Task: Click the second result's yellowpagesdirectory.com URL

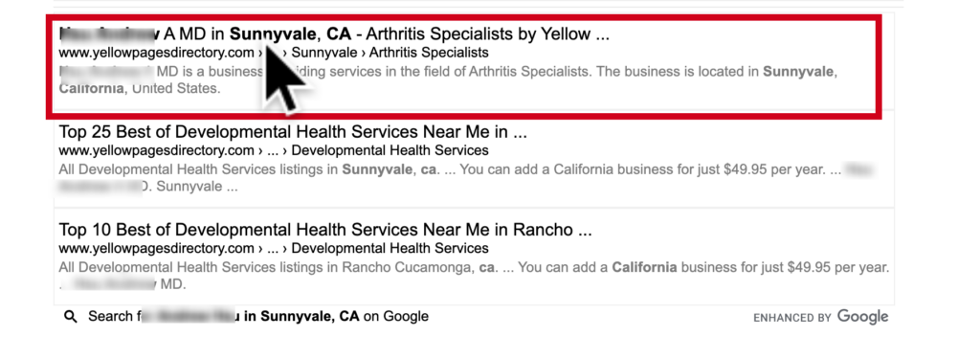Action: click(x=156, y=150)
